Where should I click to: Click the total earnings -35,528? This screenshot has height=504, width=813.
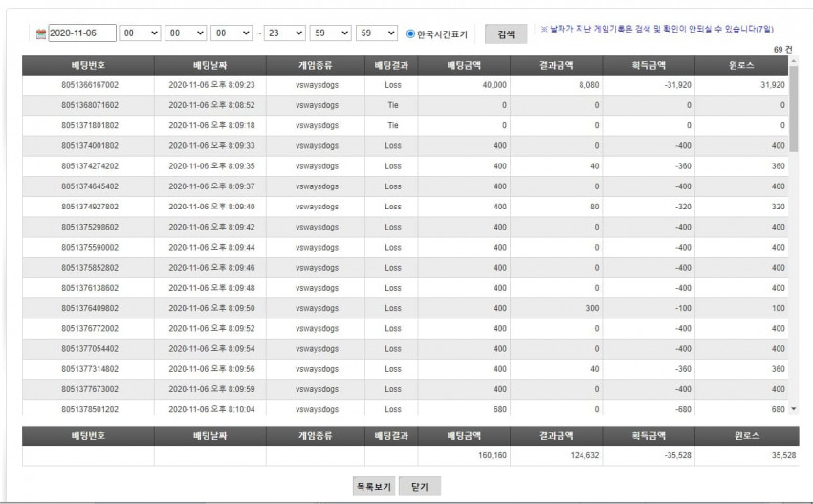[x=678, y=455]
